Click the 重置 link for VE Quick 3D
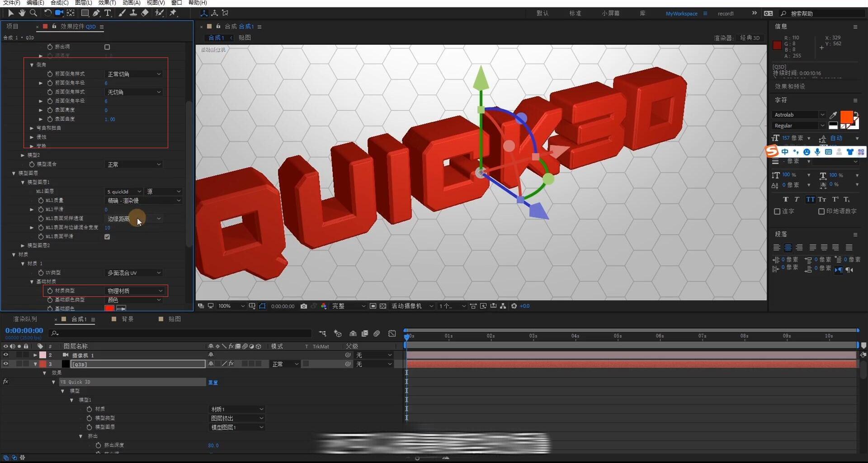868x463 pixels. (213, 382)
